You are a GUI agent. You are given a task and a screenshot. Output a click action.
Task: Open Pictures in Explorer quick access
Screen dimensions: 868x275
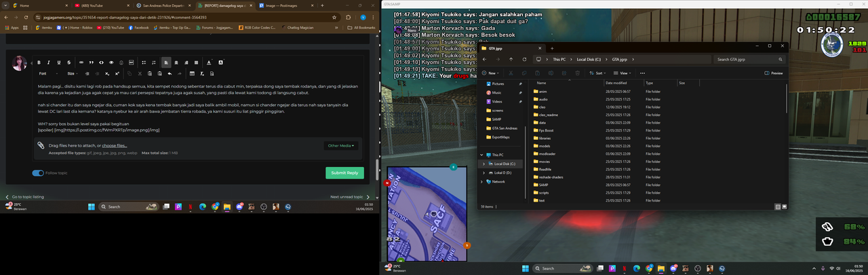[498, 84]
